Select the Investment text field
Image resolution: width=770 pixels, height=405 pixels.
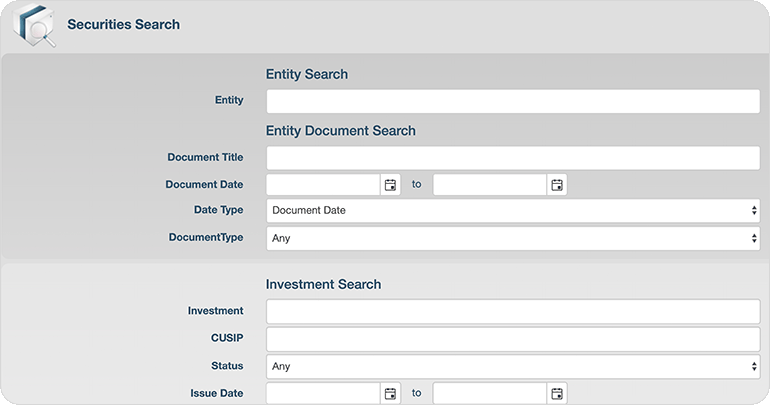coord(512,311)
